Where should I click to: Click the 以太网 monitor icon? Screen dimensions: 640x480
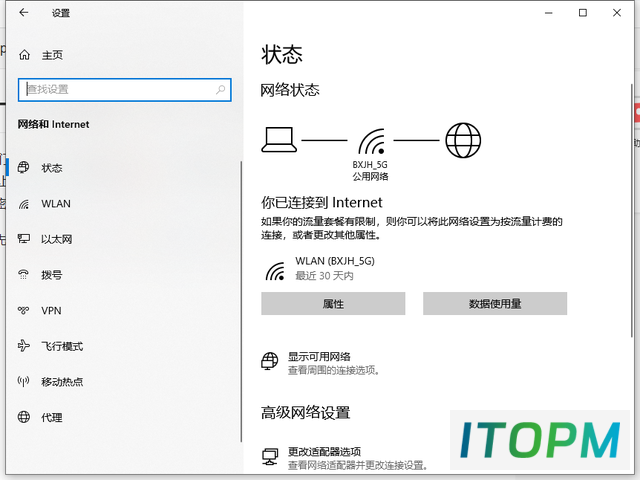point(24,239)
